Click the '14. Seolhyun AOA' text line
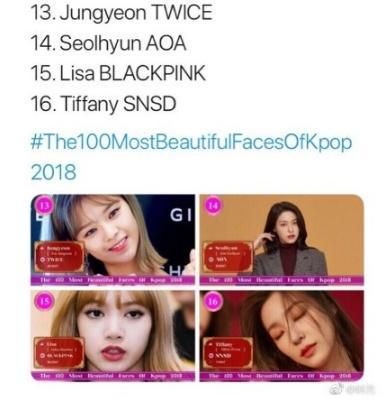The height and width of the screenshot is (420, 391). 108,43
